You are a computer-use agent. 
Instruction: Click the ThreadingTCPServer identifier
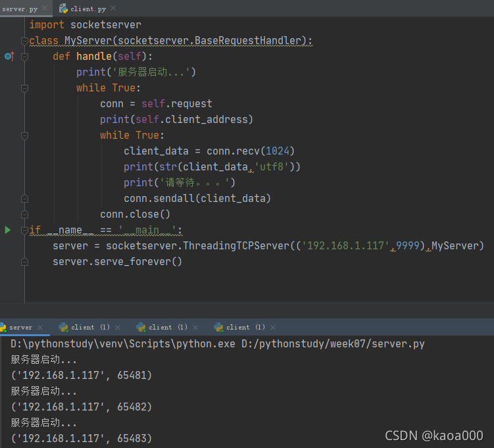[x=236, y=246]
